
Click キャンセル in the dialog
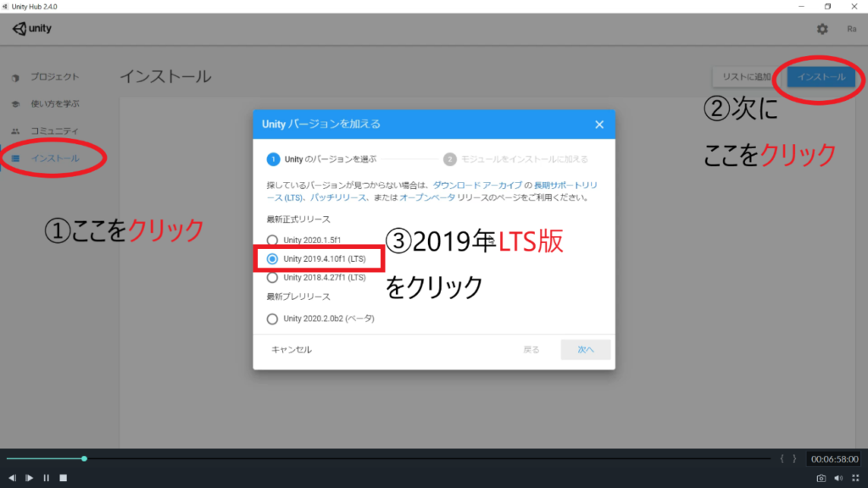pyautogui.click(x=292, y=350)
